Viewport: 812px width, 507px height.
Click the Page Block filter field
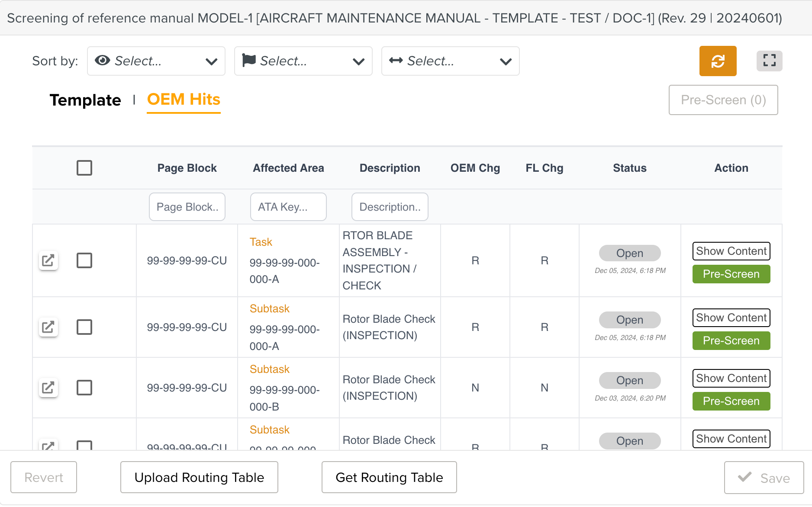(187, 207)
